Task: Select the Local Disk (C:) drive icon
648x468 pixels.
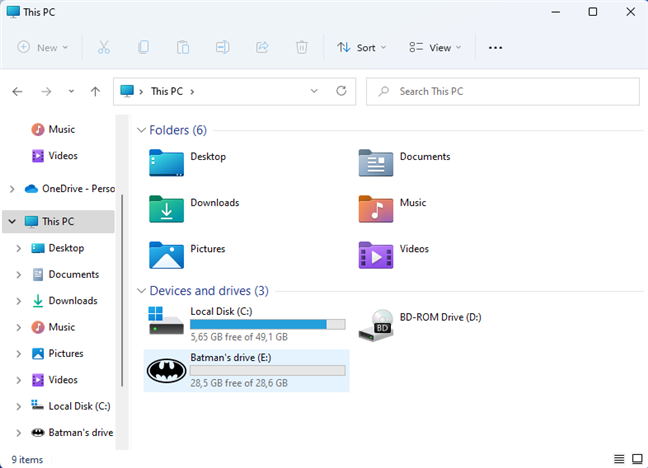Action: pos(166,320)
